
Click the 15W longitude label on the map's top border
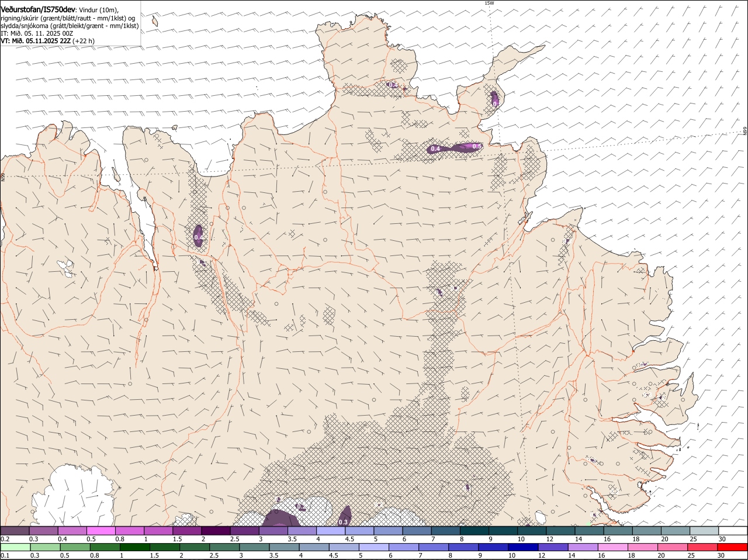pos(489,3)
